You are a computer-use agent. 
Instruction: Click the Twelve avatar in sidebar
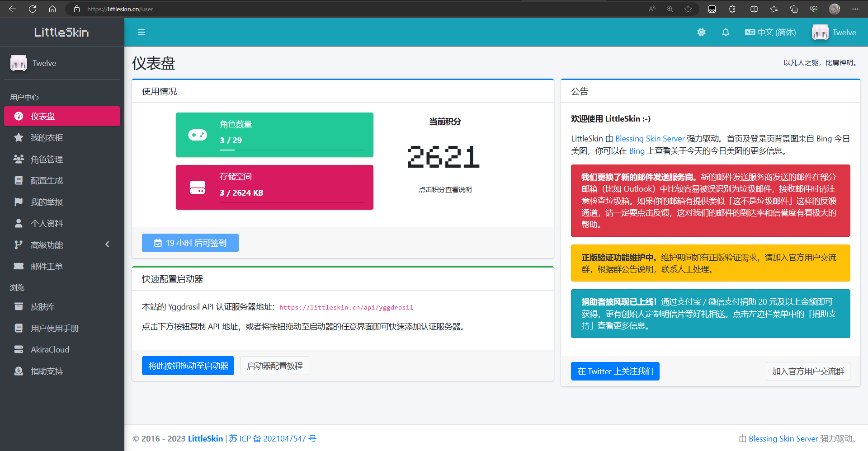tap(19, 63)
